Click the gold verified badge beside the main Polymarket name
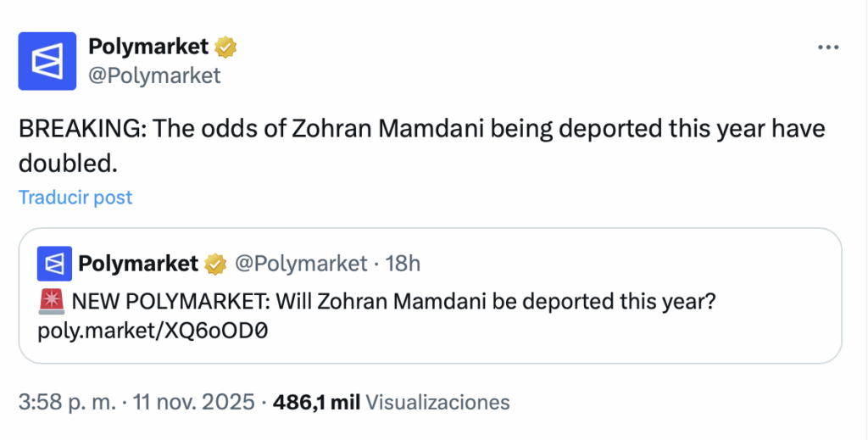 225,47
